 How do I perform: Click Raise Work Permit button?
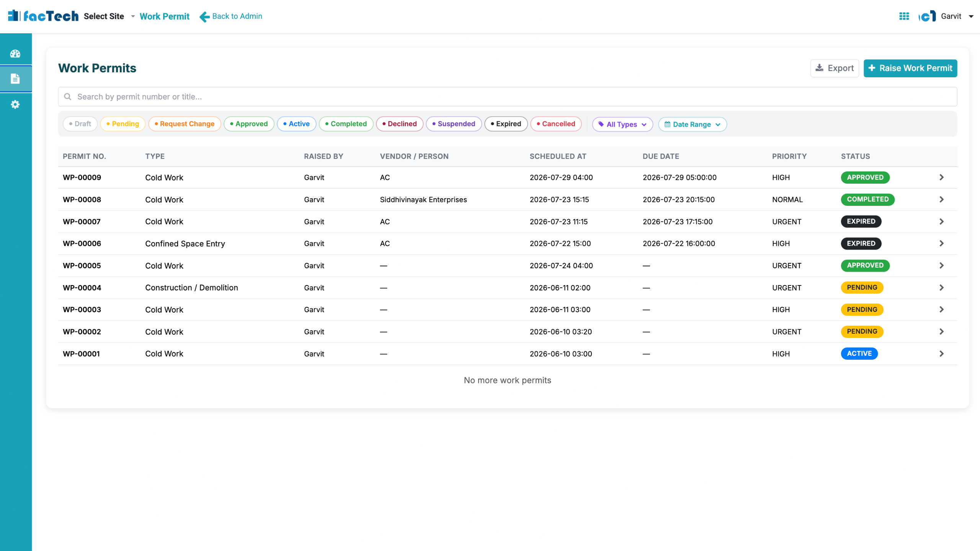click(910, 68)
